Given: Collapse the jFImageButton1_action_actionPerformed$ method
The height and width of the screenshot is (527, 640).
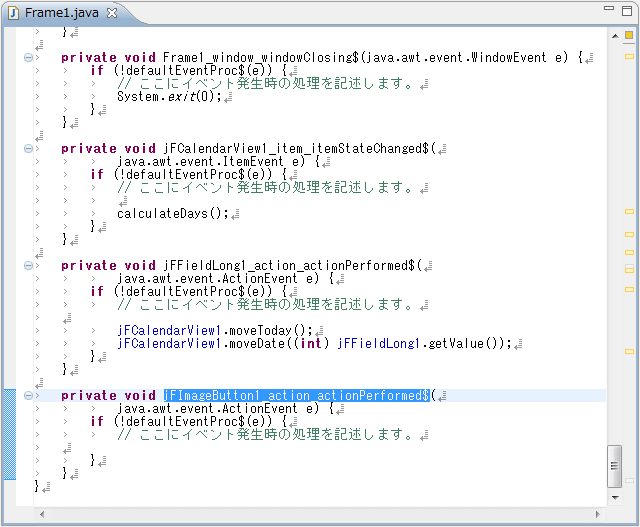Looking at the screenshot, I should click(28, 396).
